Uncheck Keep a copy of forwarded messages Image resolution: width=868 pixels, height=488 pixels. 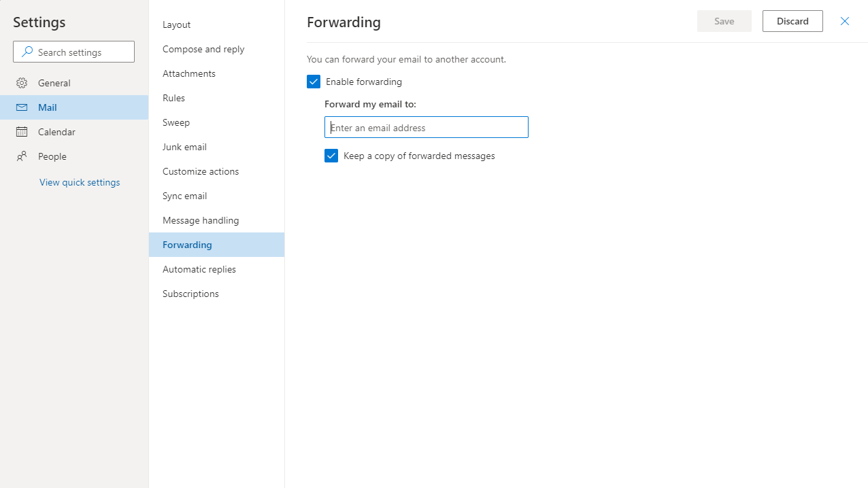point(331,156)
